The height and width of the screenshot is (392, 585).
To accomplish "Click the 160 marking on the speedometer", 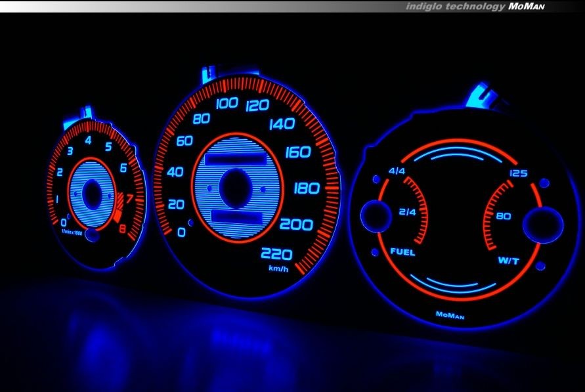I will (x=298, y=152).
